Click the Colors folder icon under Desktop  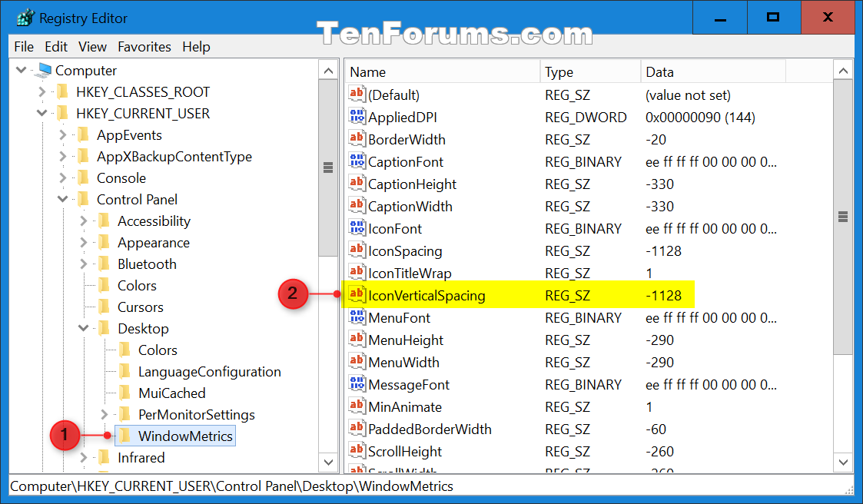tap(123, 350)
